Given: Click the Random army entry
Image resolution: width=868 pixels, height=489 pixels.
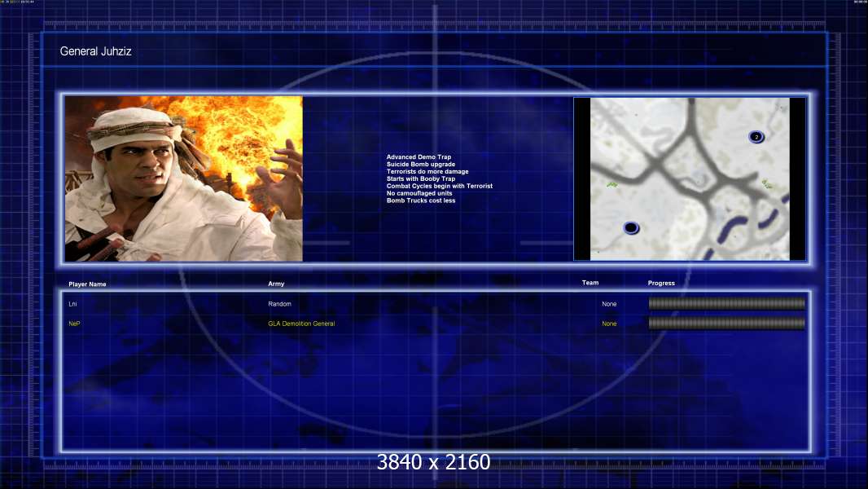Looking at the screenshot, I should pyautogui.click(x=279, y=304).
